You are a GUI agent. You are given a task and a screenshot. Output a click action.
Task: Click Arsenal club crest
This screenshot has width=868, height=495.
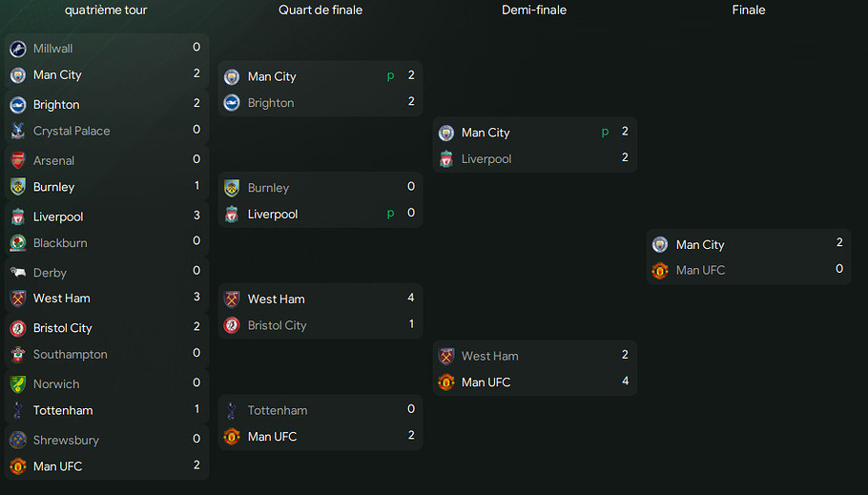[x=17, y=160]
